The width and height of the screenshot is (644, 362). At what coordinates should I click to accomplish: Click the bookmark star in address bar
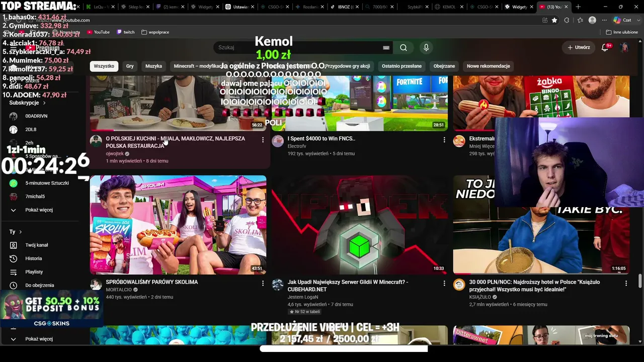click(554, 20)
